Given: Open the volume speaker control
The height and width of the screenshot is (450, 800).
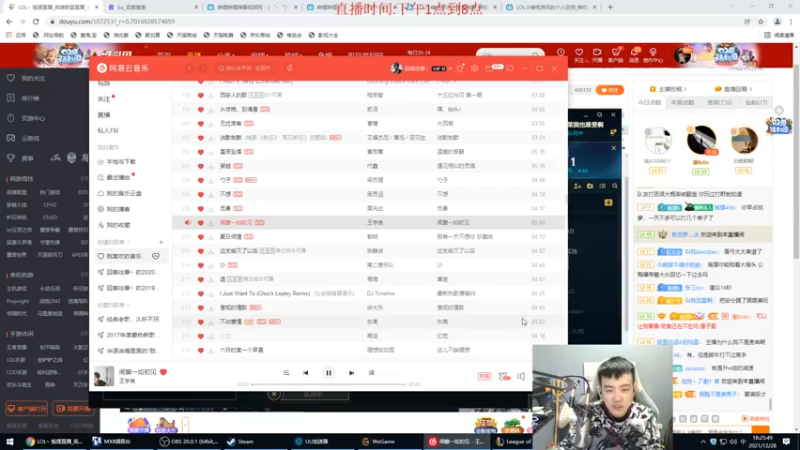Looking at the screenshot, I should pyautogui.click(x=521, y=377).
